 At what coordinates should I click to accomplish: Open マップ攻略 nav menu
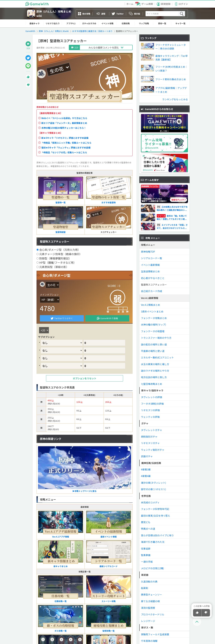[144, 24]
